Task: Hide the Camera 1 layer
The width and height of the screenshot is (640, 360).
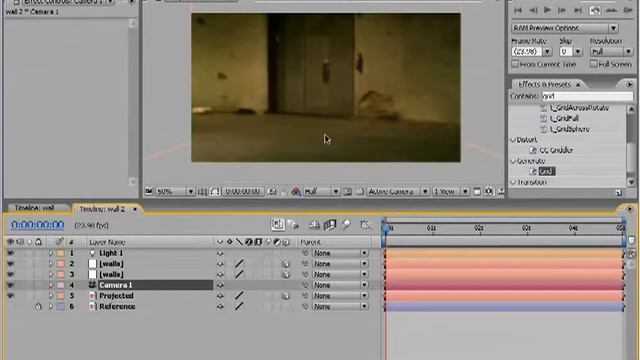Action: [10, 285]
